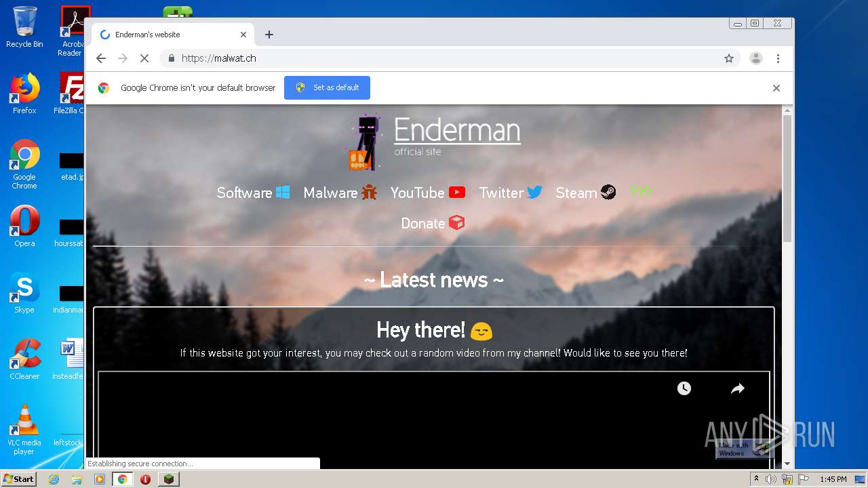Open Windows Media Player taskbar icon
The width and height of the screenshot is (868, 488).
[x=100, y=479]
